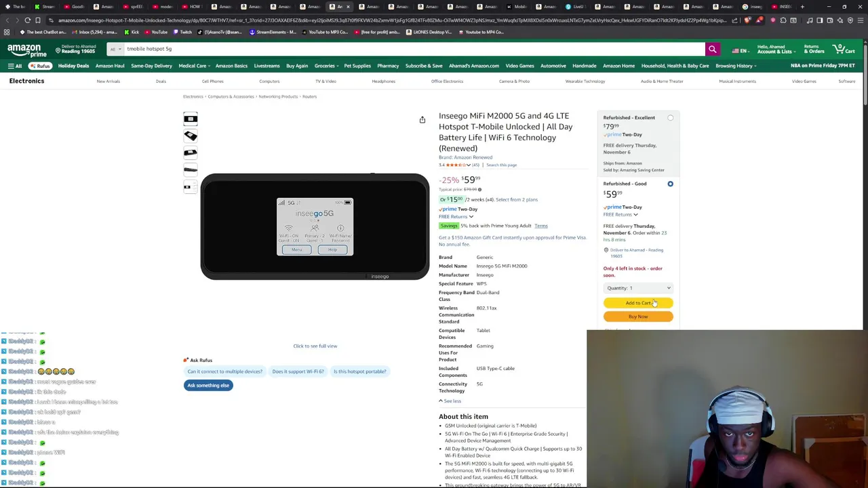
Task: Click the Amazon search input field
Action: [414, 49]
